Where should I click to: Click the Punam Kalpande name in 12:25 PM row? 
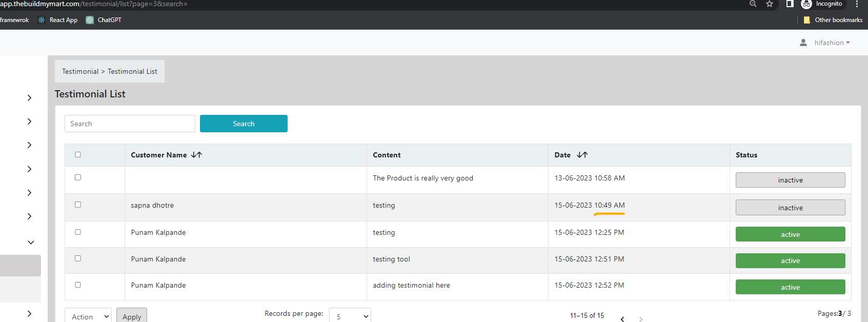pyautogui.click(x=158, y=232)
